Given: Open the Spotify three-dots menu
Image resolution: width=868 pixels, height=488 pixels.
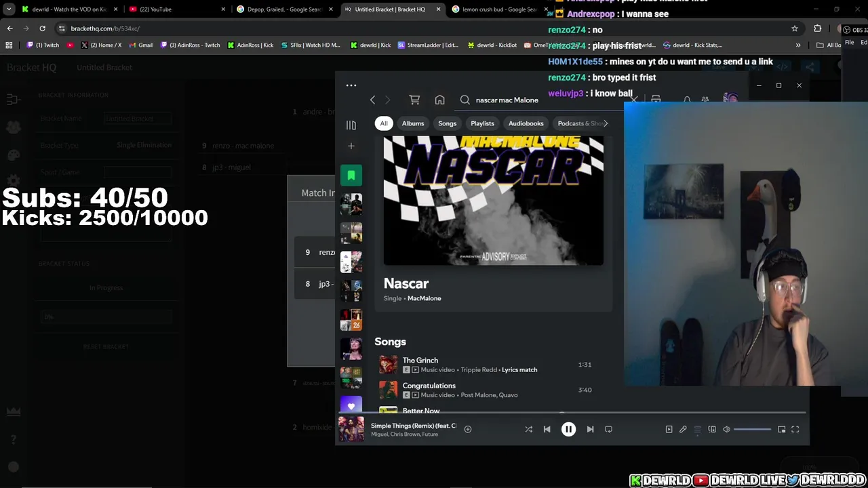Looking at the screenshot, I should 351,85.
